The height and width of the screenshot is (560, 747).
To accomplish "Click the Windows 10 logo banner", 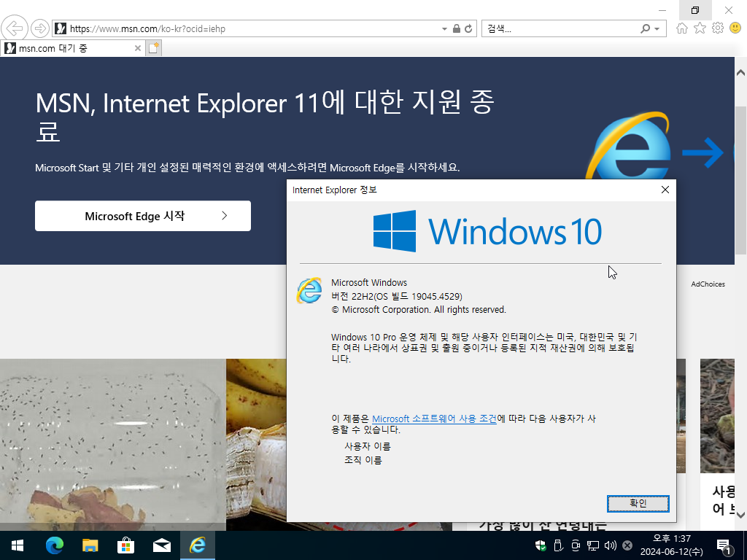I will [x=487, y=231].
